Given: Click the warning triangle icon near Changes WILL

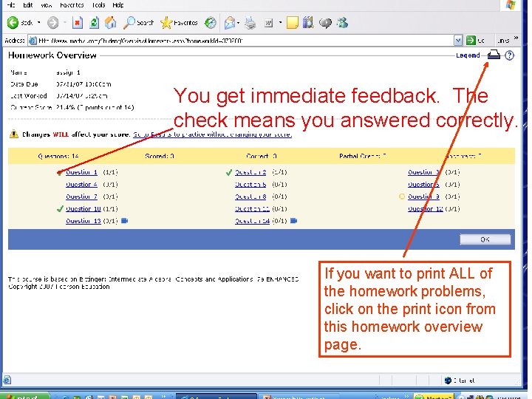Looking at the screenshot, I should click(x=13, y=134).
